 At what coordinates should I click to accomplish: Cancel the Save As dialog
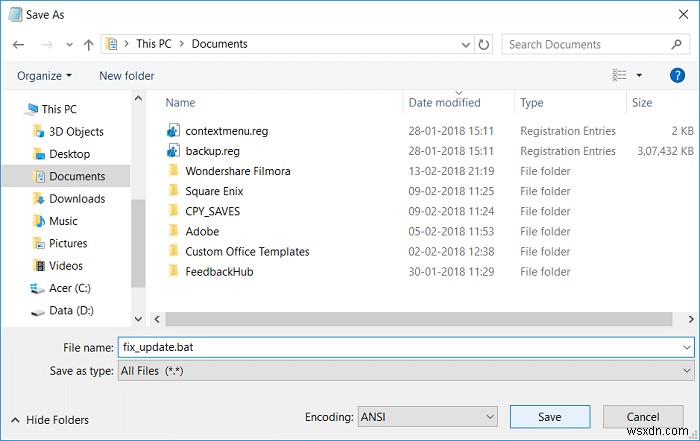pyautogui.click(x=642, y=417)
